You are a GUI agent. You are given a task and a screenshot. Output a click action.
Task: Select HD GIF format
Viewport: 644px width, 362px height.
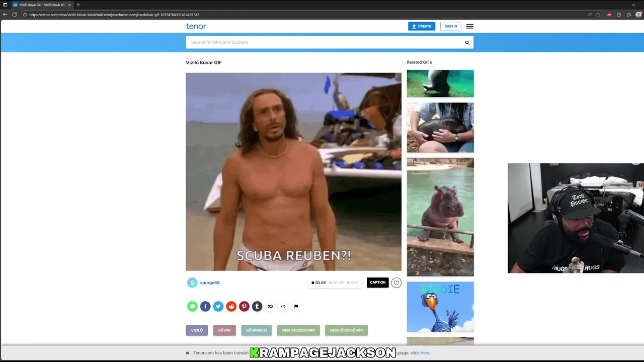[337, 283]
